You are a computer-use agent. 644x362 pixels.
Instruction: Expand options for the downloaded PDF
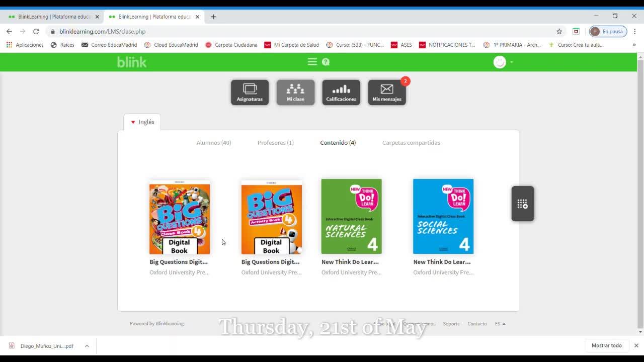coord(87,346)
